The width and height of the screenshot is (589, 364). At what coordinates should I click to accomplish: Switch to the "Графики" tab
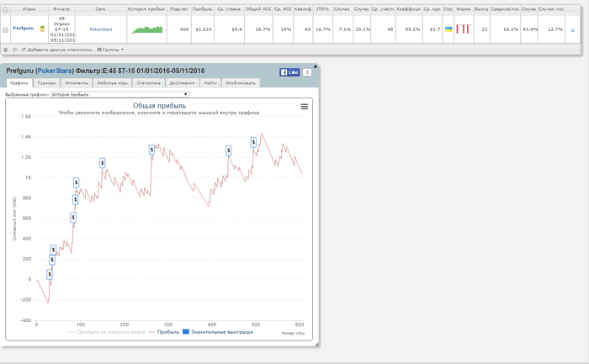pyautogui.click(x=19, y=83)
